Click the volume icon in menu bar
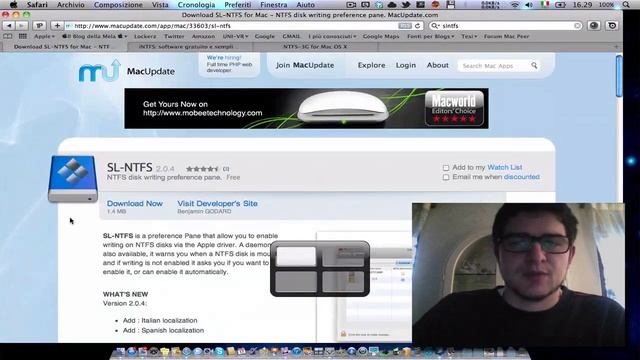Viewport: 640px width, 360px height. pyautogui.click(x=529, y=5)
